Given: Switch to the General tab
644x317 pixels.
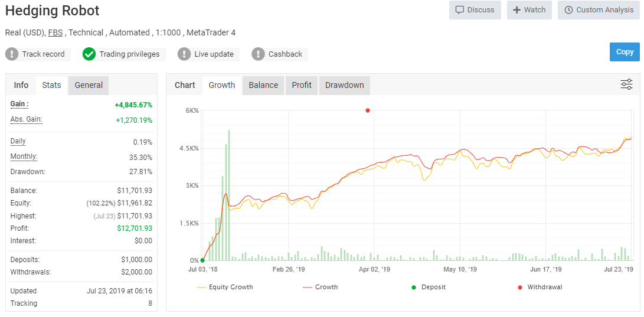Looking at the screenshot, I should point(89,85).
